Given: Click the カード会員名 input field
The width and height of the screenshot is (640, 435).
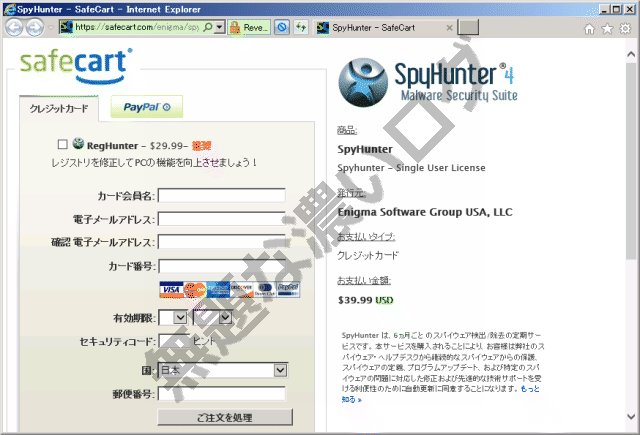Looking at the screenshot, I should (222, 195).
